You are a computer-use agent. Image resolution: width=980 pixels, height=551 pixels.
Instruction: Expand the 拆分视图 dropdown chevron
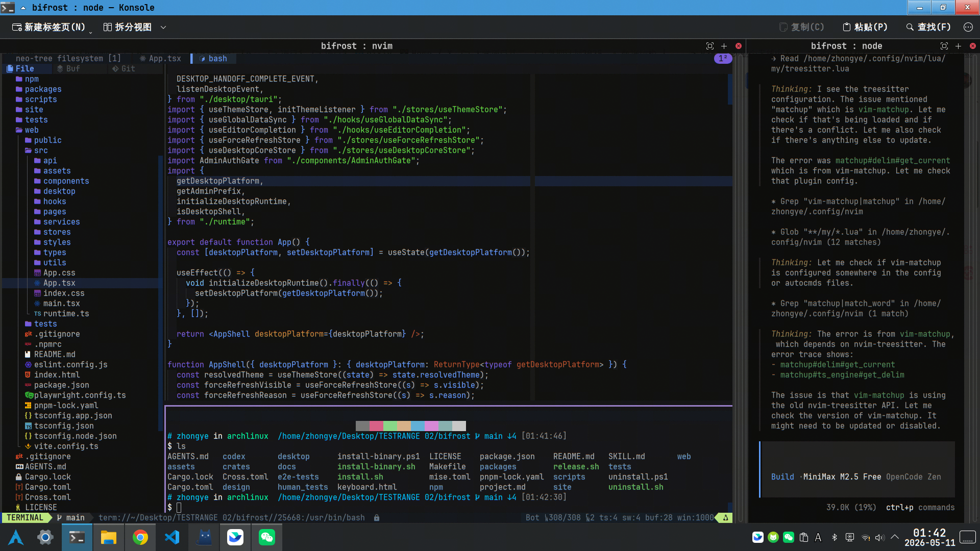coord(163,27)
